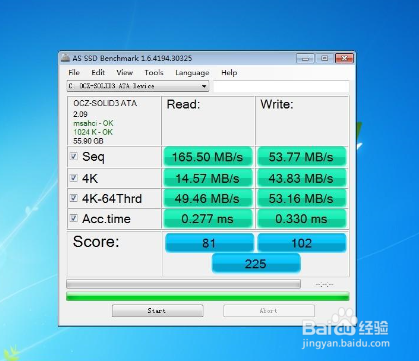The height and width of the screenshot is (361, 419).
Task: Maximize the AS SSD Benchmark window
Action: pyautogui.click(x=324, y=58)
